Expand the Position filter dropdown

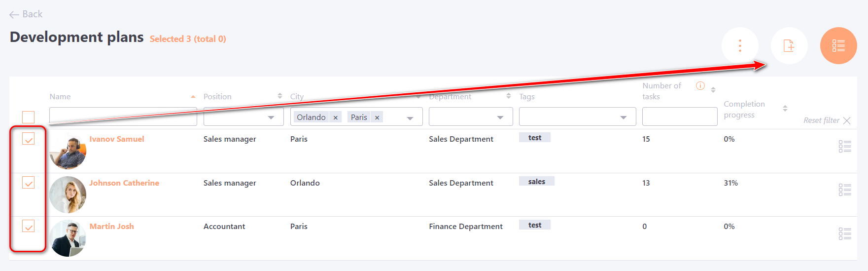(x=271, y=117)
